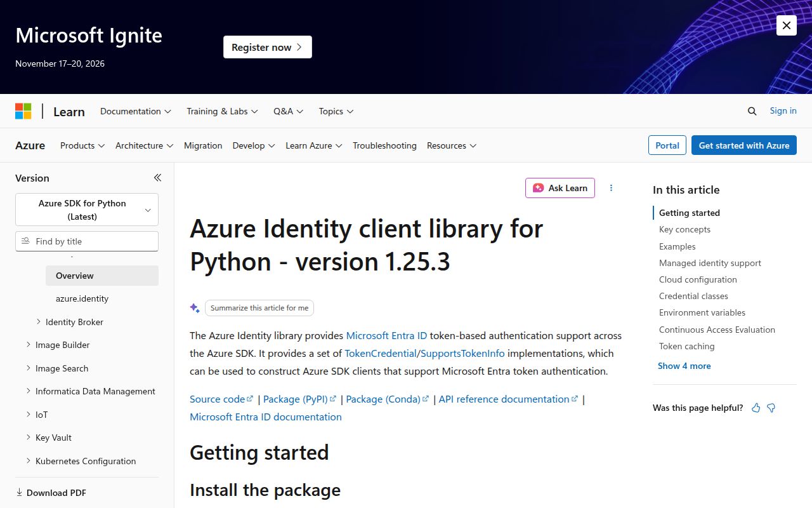Jump to Environment variables section
The image size is (812, 508).
[x=702, y=312]
